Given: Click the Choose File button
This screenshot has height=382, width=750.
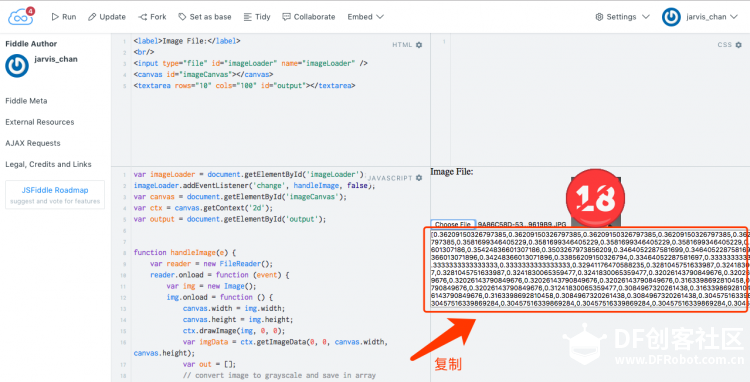Looking at the screenshot, I should (452, 224).
